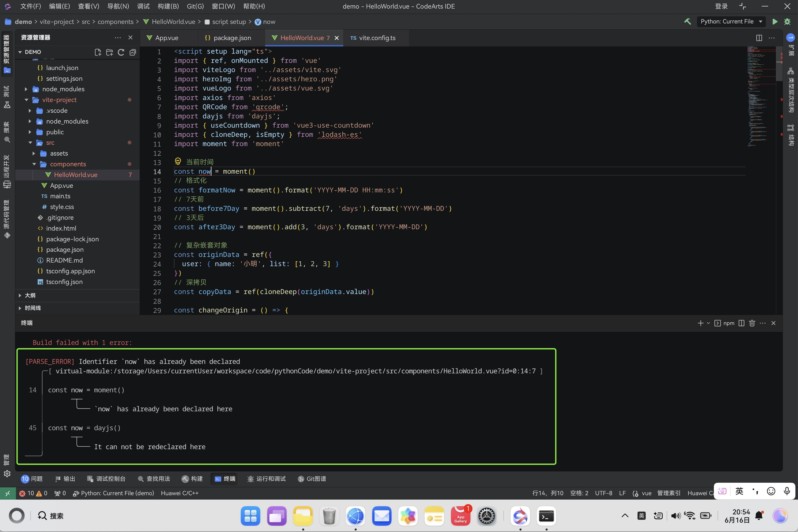798x532 pixels.
Task: Open the extensions panel on right sidebar
Action: click(x=791, y=45)
